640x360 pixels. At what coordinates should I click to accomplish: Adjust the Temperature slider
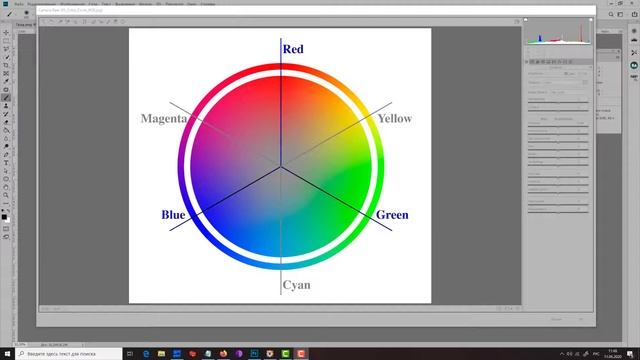click(558, 102)
